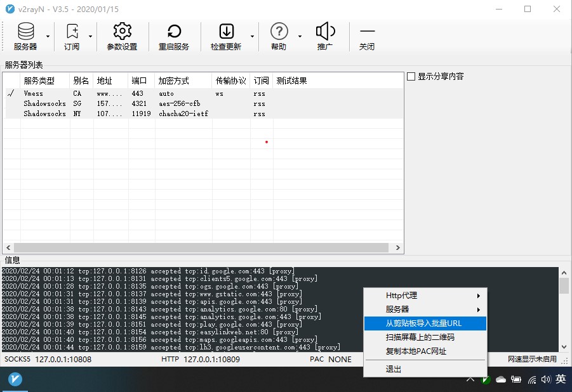This screenshot has width=572, height=392.
Task: Click the 关闭 toolbar icon
Action: pyautogui.click(x=367, y=32)
